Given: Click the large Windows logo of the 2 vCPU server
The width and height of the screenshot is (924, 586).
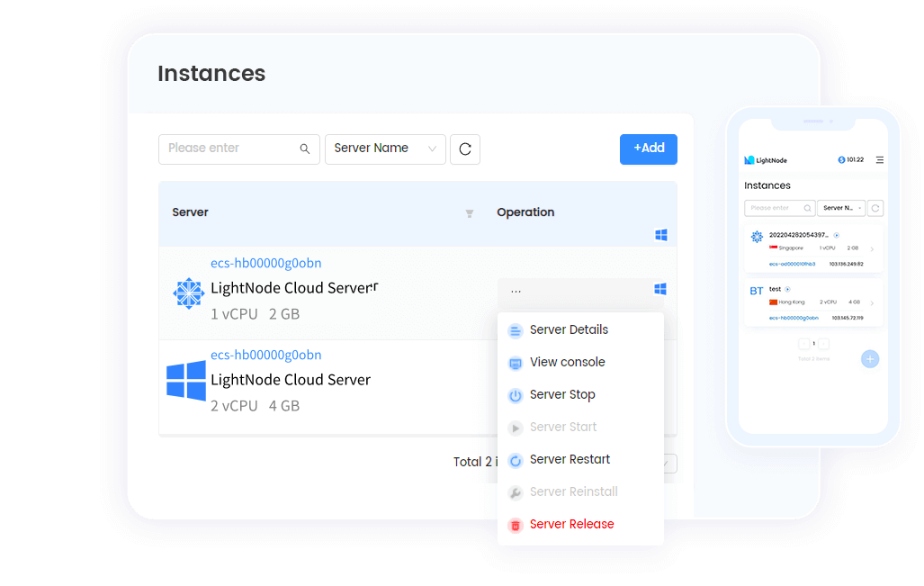Looking at the screenshot, I should pos(186,381).
